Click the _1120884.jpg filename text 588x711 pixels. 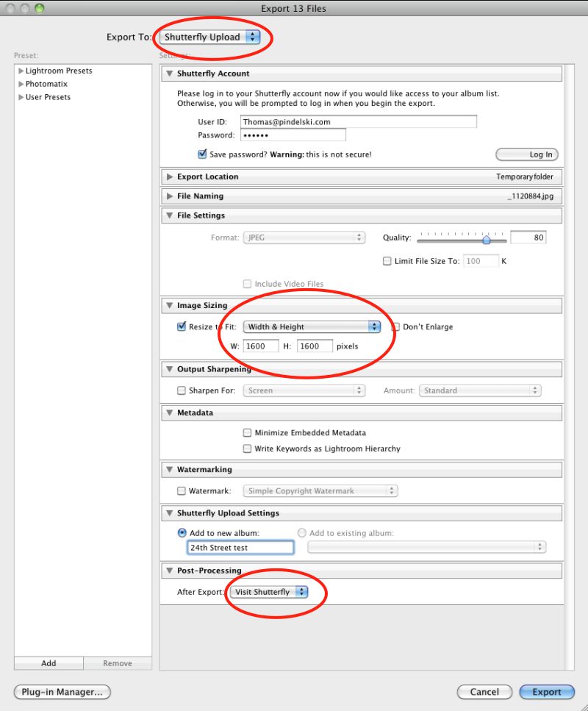click(531, 196)
